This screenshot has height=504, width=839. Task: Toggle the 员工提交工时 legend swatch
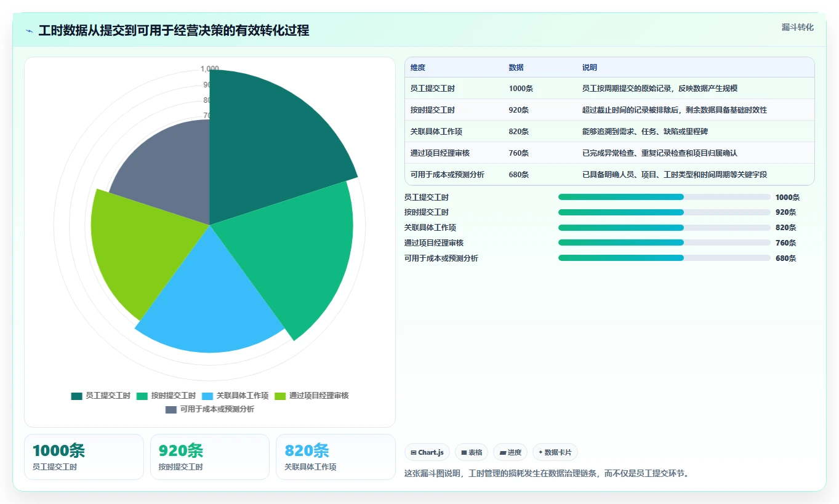point(76,396)
